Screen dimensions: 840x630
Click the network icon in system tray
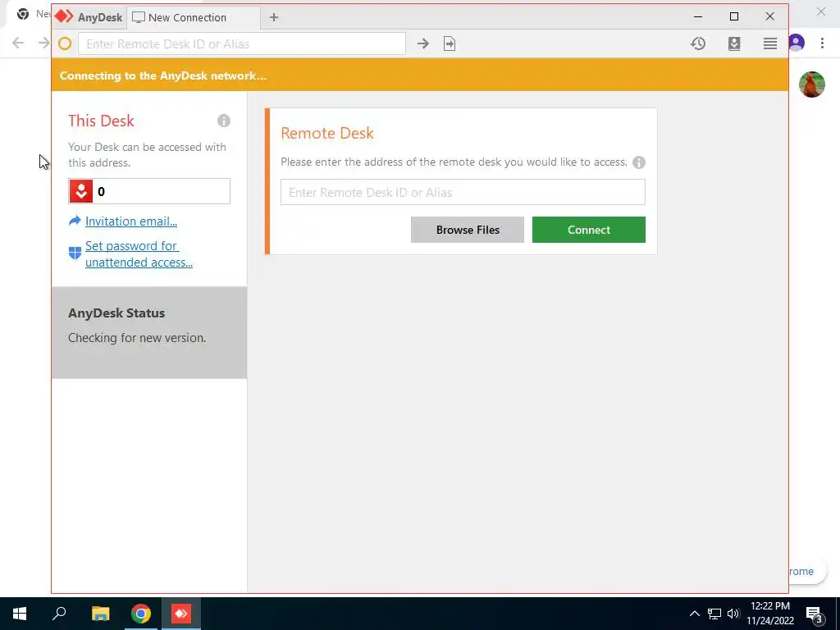tap(714, 614)
